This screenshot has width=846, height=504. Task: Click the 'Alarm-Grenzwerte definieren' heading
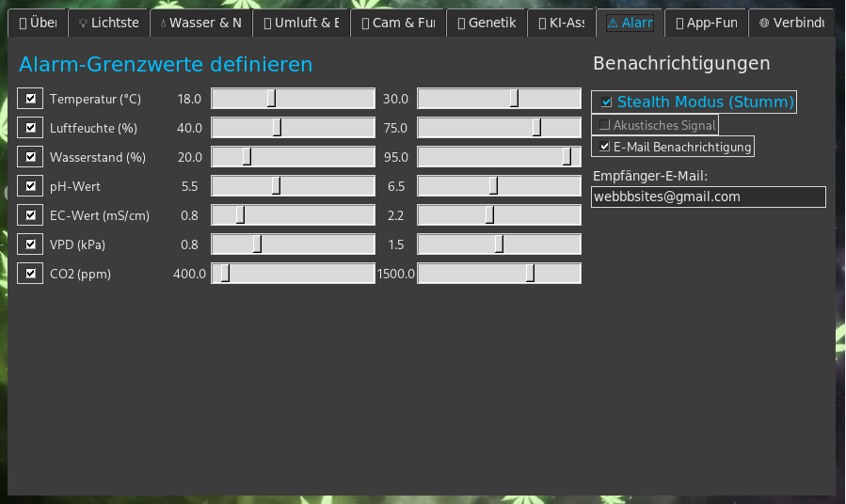pos(166,65)
